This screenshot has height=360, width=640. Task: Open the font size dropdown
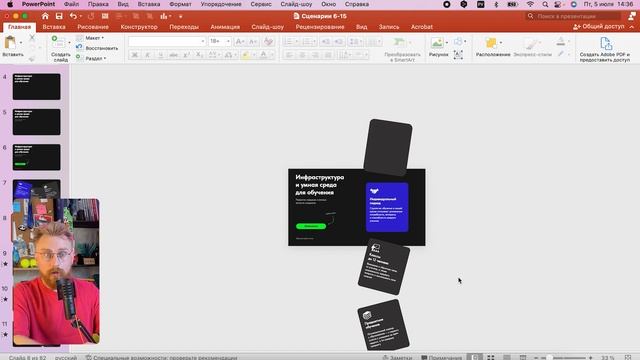(220, 41)
